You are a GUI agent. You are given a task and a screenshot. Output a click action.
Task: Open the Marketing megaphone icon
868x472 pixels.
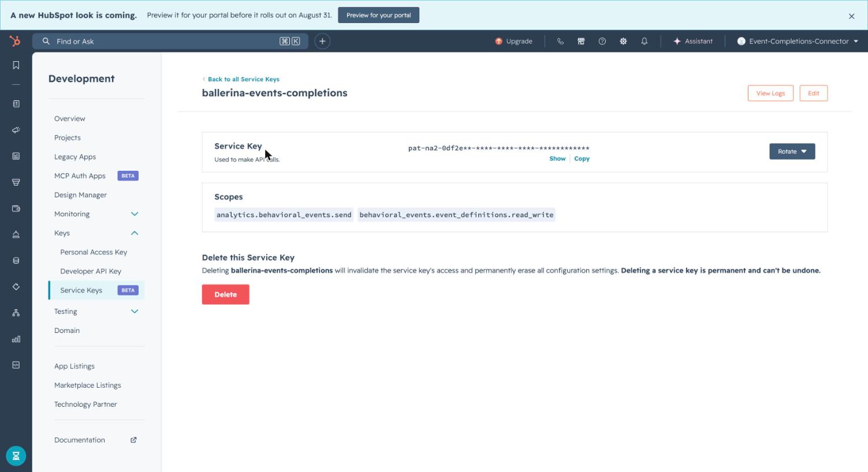pos(16,130)
